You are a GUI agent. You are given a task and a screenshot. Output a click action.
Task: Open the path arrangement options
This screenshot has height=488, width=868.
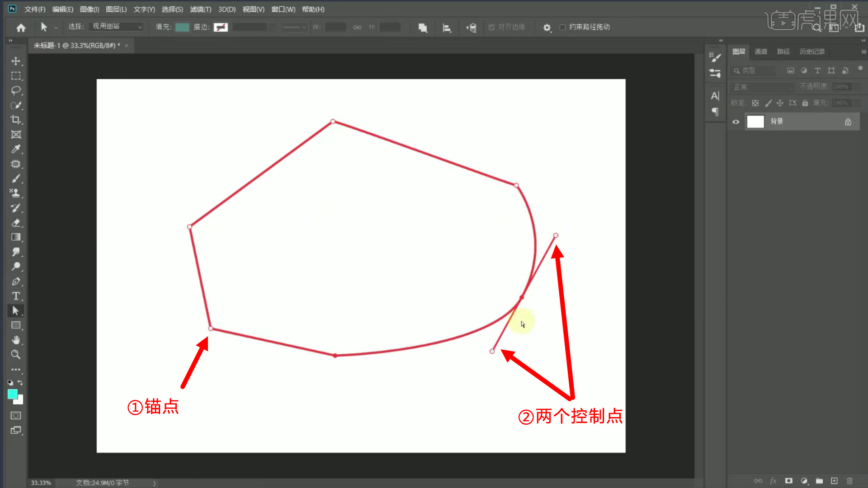pyautogui.click(x=471, y=28)
